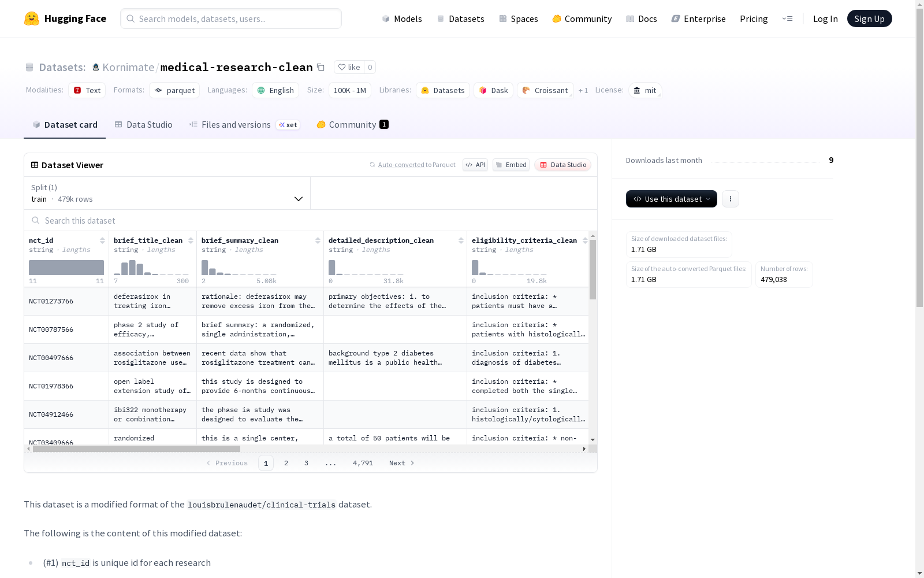The image size is (924, 578).
Task: Click the Kornimate user avatar icon
Action: pyautogui.click(x=96, y=67)
